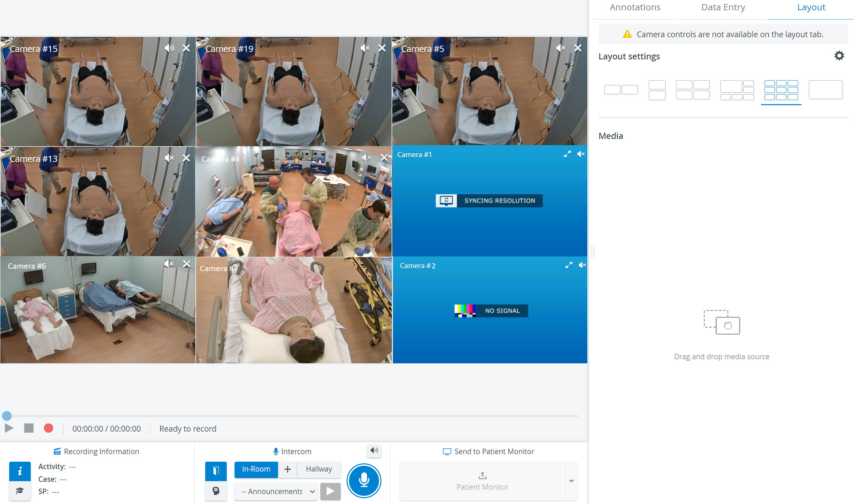Click the playback timeline slider handle
Screen dimensions: 854x504
coord(7,416)
